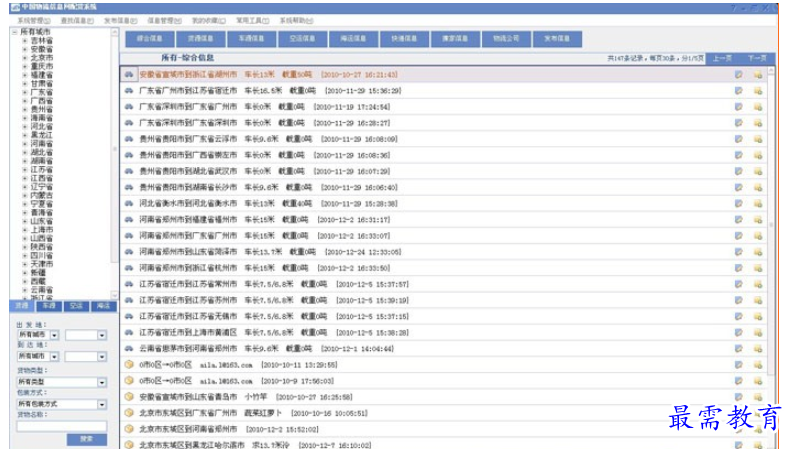Switch to the 车源 search tab
Image resolution: width=790 pixels, height=449 pixels.
click(x=49, y=306)
